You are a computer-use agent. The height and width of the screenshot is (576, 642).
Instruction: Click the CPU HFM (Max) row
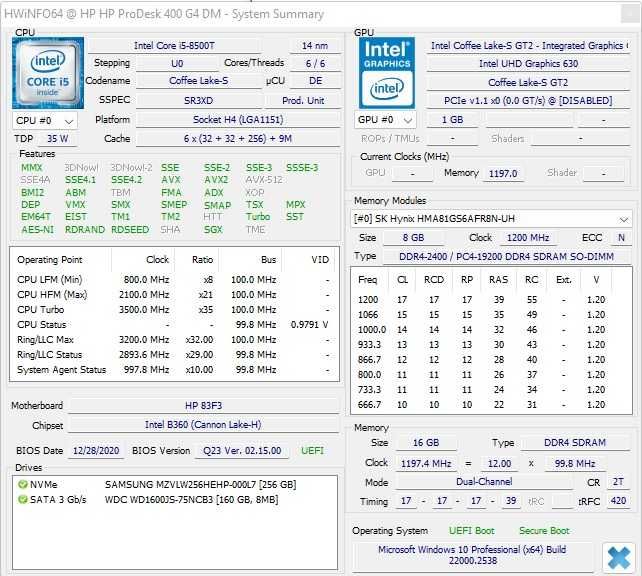pos(174,295)
